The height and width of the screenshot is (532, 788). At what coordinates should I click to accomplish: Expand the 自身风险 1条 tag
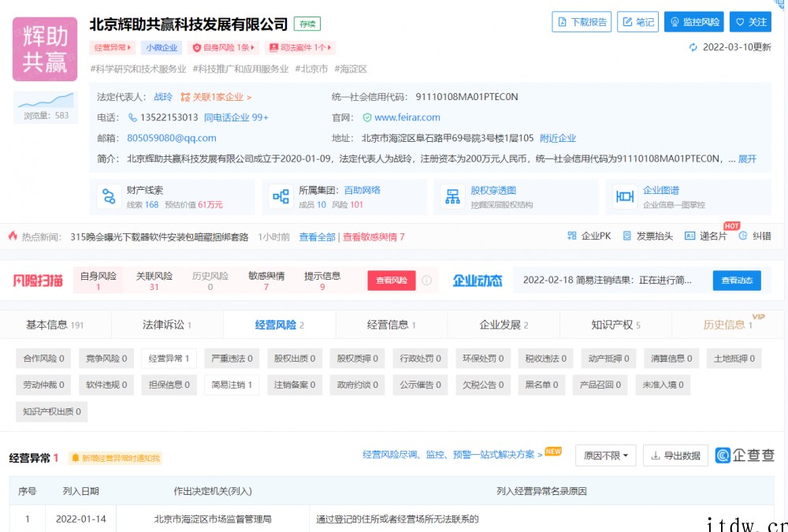(x=224, y=48)
